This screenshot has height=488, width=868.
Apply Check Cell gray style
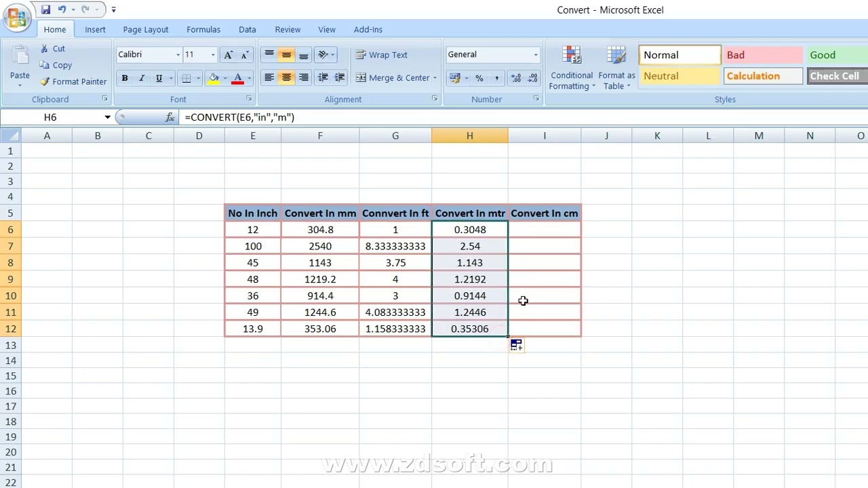[837, 76]
